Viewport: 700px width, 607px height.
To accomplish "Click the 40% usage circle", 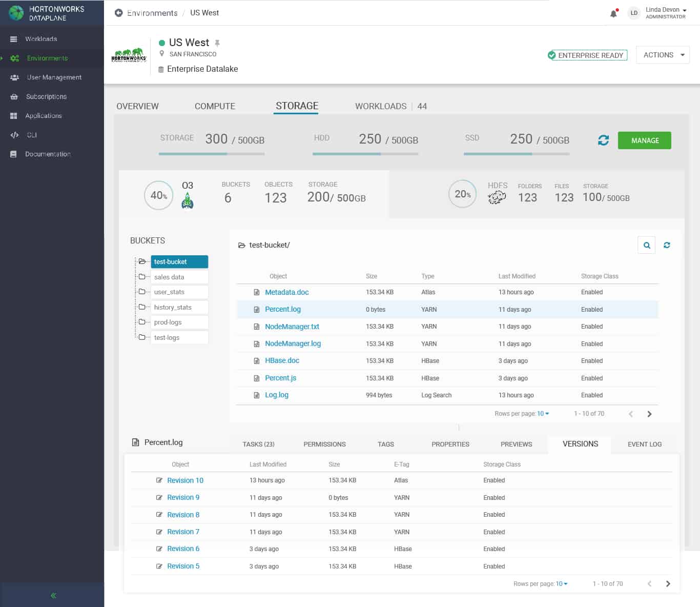I will click(159, 195).
